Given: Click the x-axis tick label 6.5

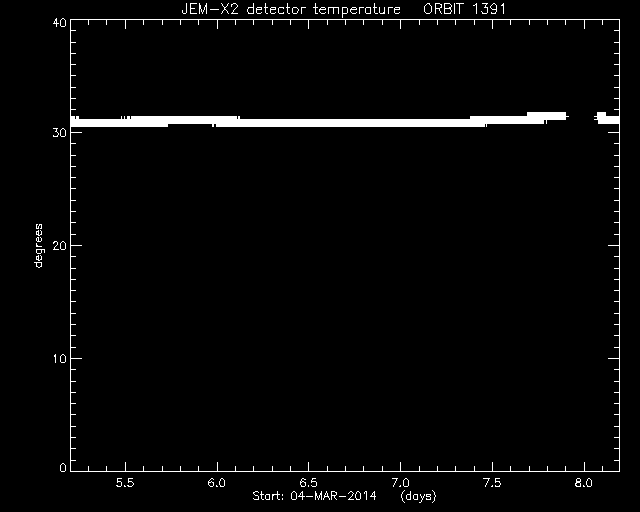Looking at the screenshot, I should pyautogui.click(x=309, y=483).
